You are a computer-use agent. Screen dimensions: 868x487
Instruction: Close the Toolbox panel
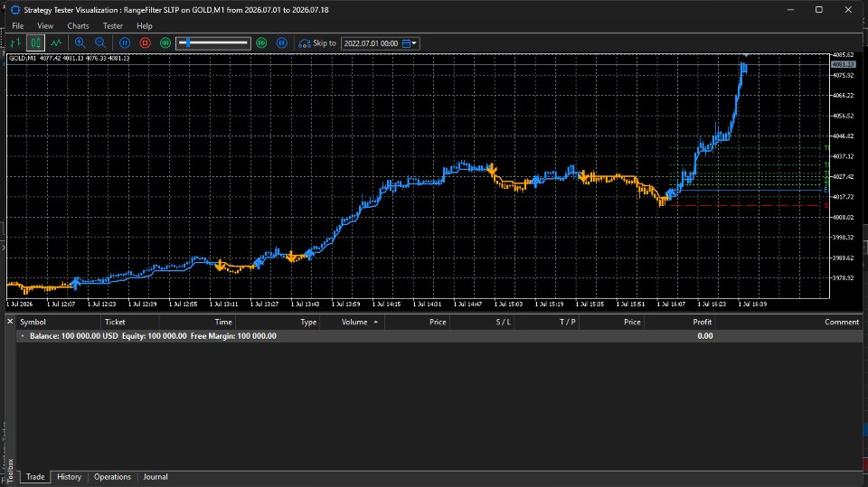(x=10, y=322)
